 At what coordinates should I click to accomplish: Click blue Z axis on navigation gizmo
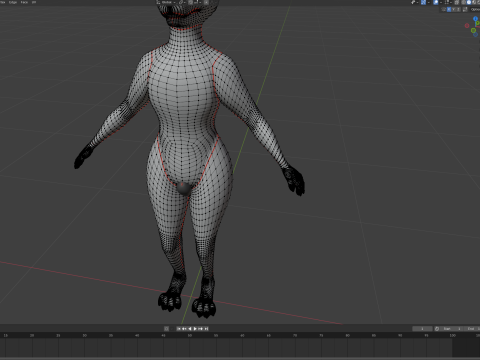(x=475, y=18)
